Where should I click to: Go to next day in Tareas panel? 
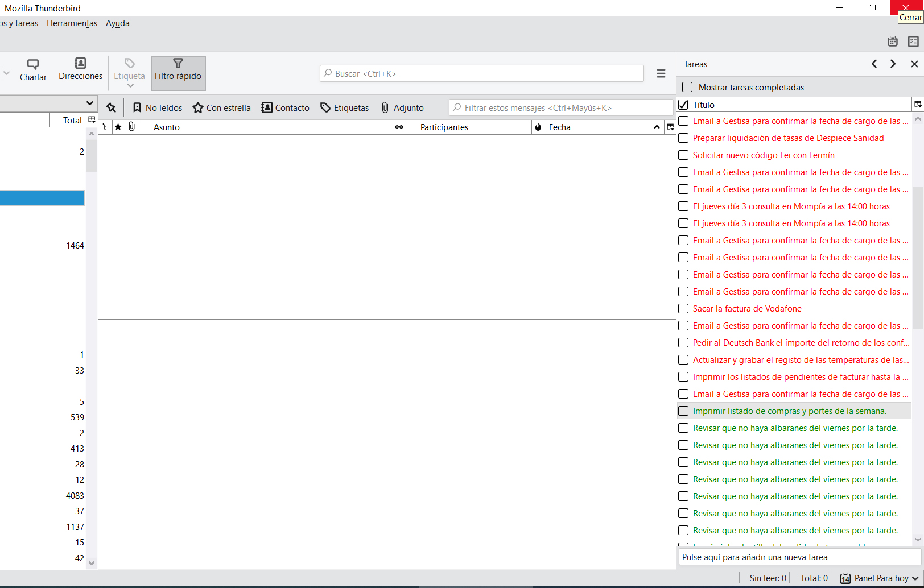(893, 64)
